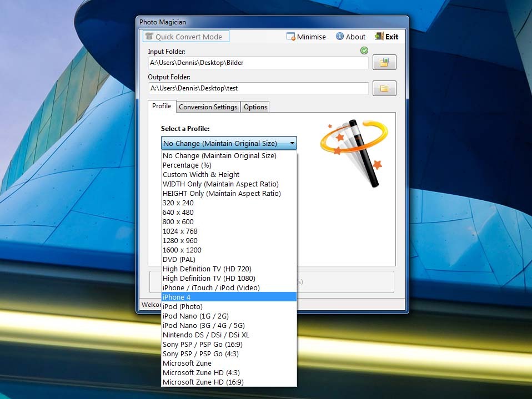Select the 1600 x 1200 profile

(229, 250)
